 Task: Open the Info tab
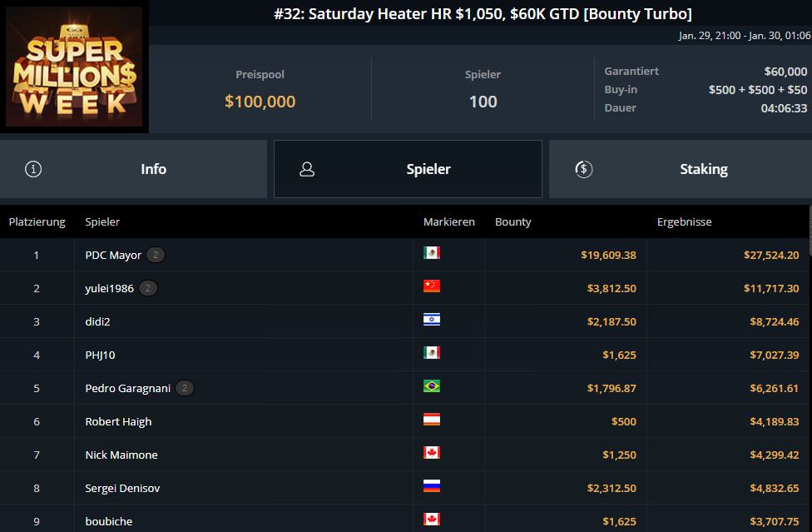click(x=134, y=169)
